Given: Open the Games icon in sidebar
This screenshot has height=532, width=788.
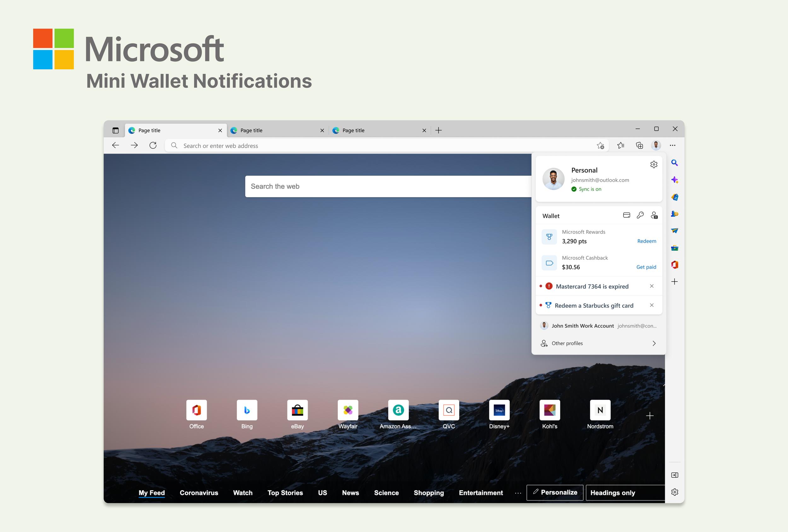Looking at the screenshot, I should point(675,214).
